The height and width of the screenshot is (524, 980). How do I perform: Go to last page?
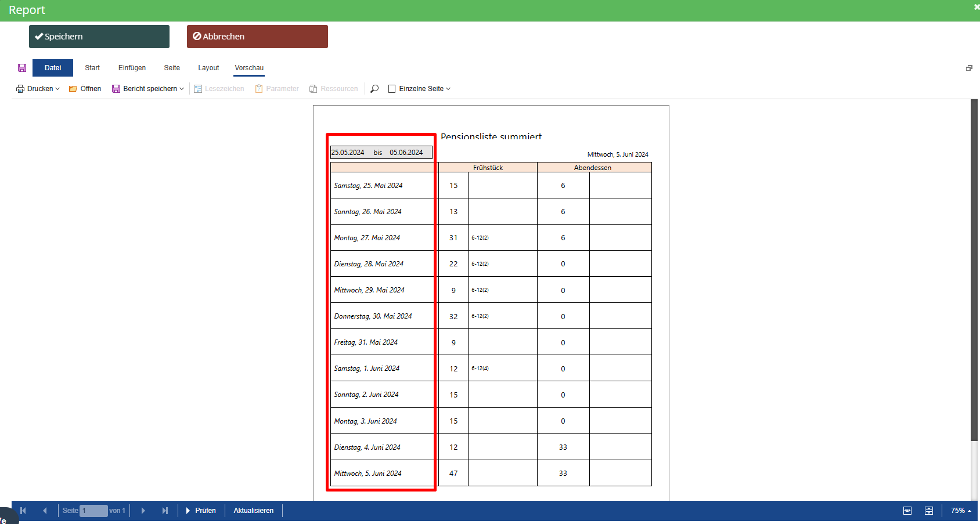click(x=165, y=511)
